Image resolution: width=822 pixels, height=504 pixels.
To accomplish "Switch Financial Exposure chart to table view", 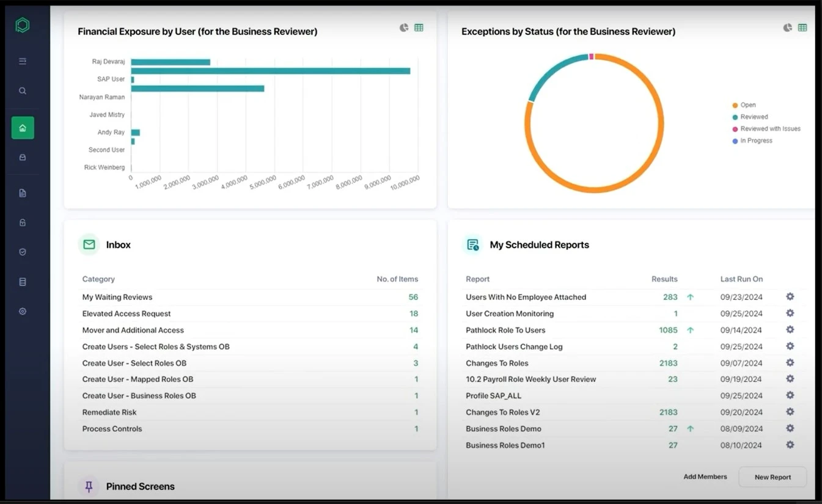I will (419, 27).
